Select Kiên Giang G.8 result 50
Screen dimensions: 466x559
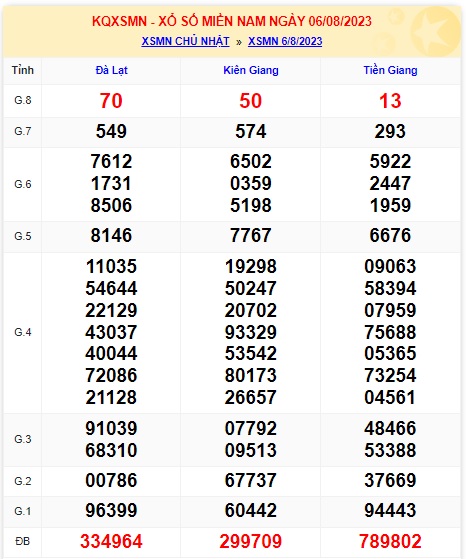coord(251,101)
